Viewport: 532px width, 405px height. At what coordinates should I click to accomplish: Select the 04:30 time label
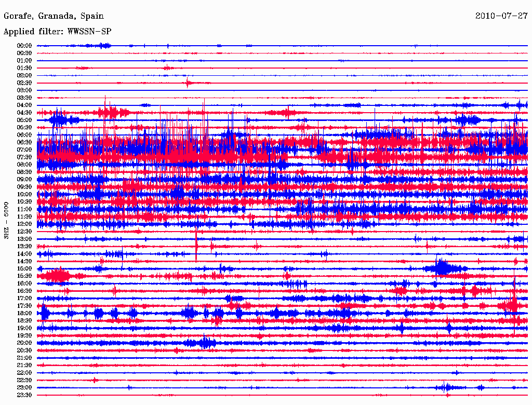coord(24,113)
